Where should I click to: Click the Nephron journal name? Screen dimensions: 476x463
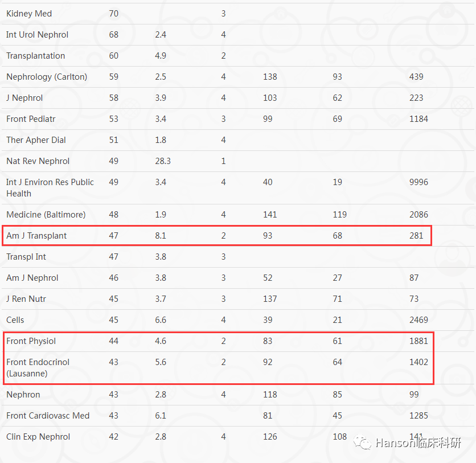point(23,395)
